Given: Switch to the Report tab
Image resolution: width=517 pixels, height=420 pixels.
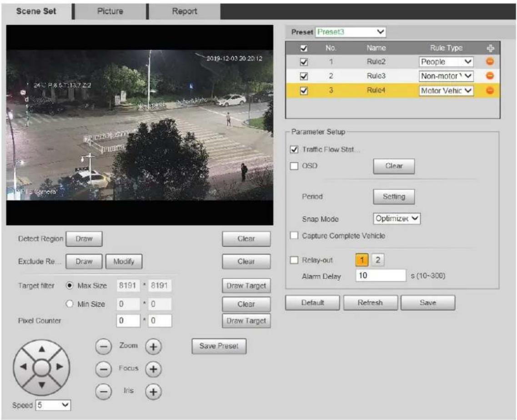Looking at the screenshot, I should [x=184, y=11].
